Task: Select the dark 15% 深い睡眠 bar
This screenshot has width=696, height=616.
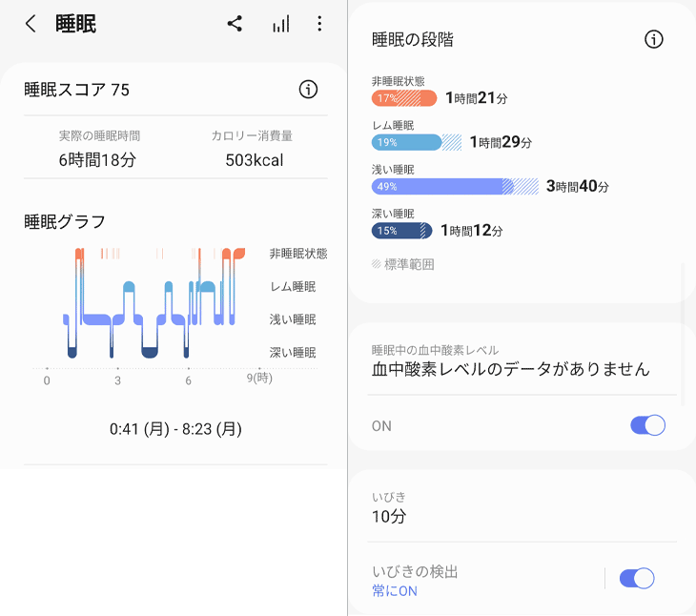Action: click(401, 231)
